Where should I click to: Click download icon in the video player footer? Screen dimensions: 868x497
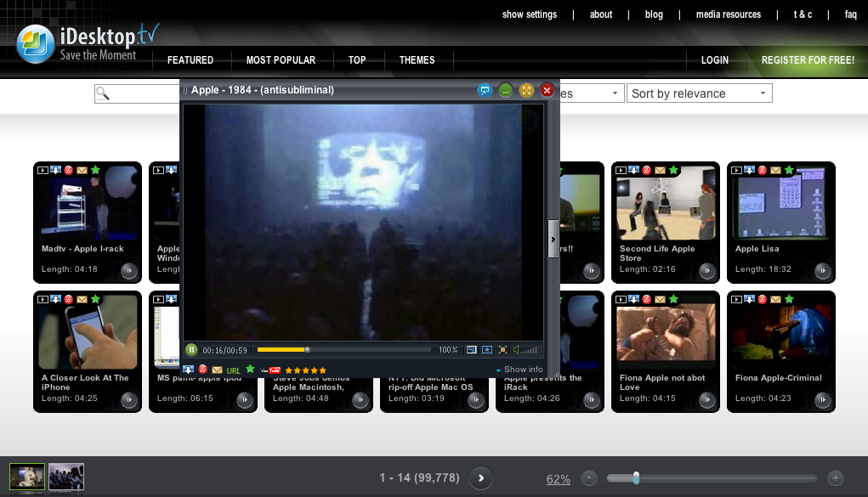[x=188, y=370]
